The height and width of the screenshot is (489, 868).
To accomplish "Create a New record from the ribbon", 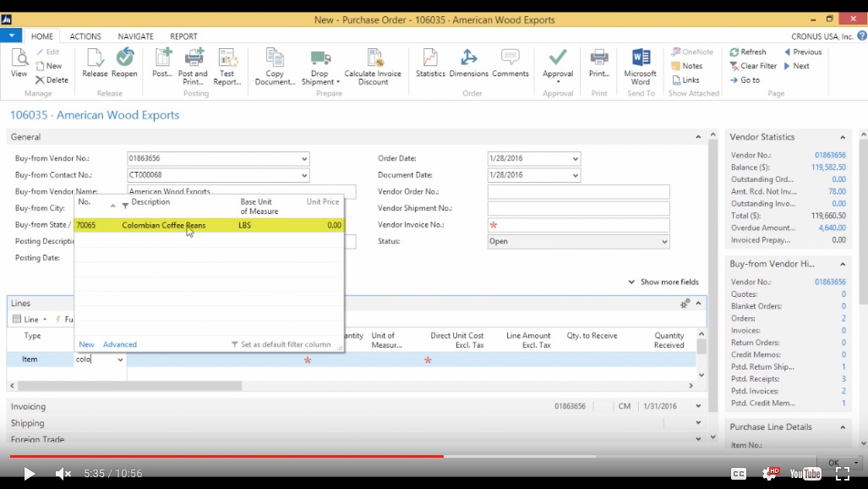I will tap(49, 65).
